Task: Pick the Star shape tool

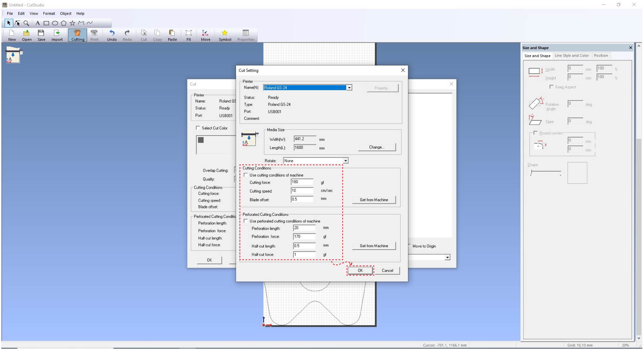Action: [x=72, y=23]
